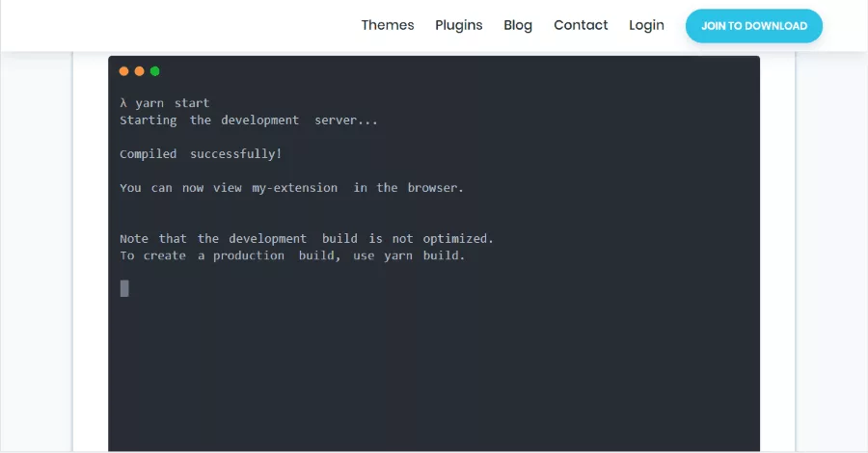Click the blinking terminal cursor block
Viewport: 868px width, 453px height.
pos(124,288)
